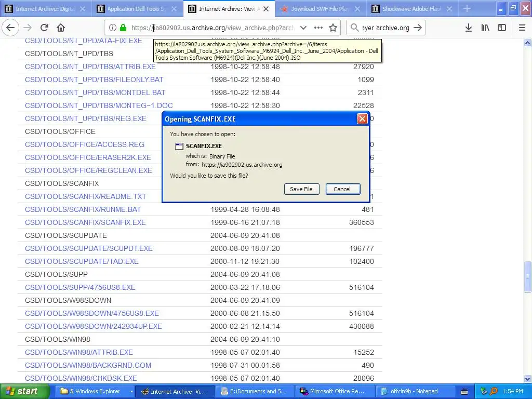Select the size value 360553
The image size is (532, 399).
point(362,222)
